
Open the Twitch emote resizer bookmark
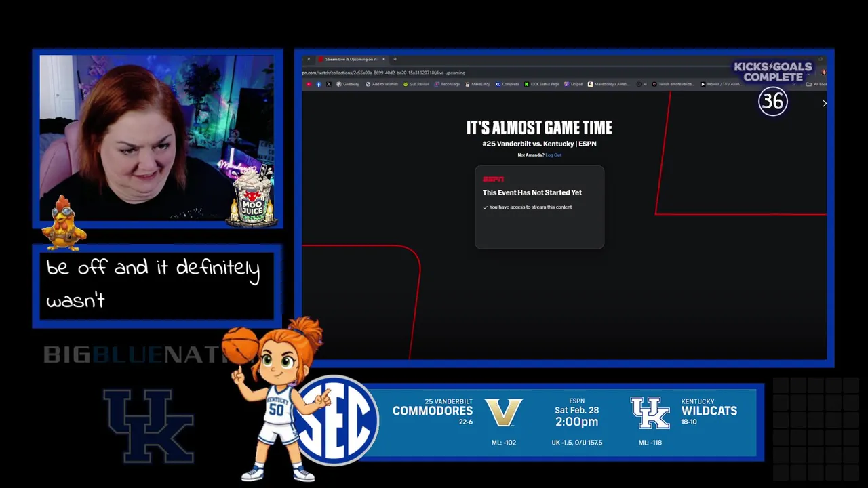[x=673, y=84]
